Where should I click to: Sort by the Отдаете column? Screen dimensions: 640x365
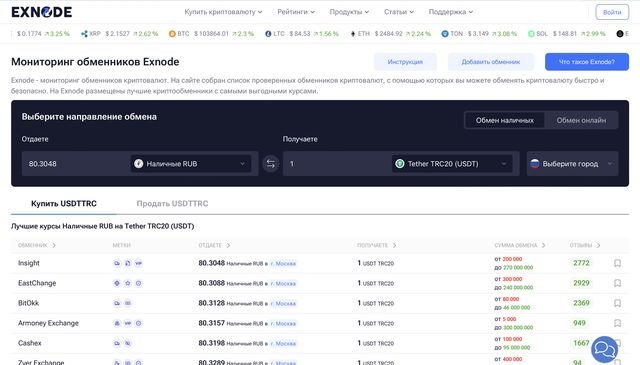pyautogui.click(x=214, y=245)
